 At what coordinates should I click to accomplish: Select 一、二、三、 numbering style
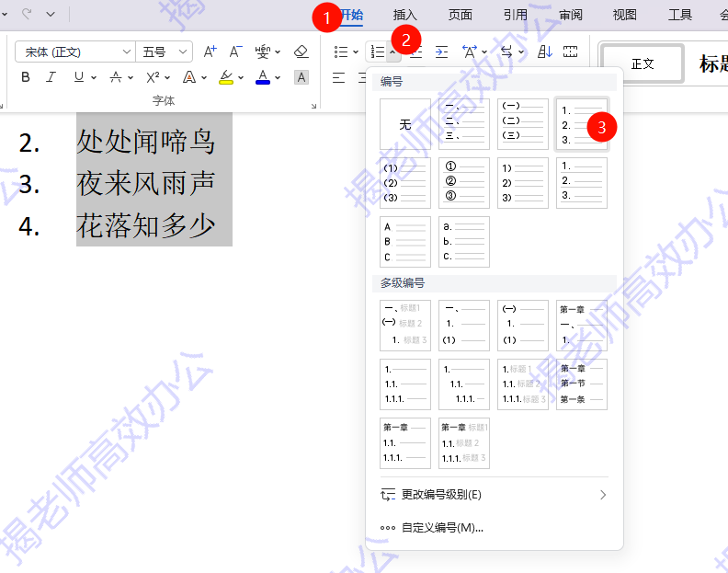[x=464, y=124]
